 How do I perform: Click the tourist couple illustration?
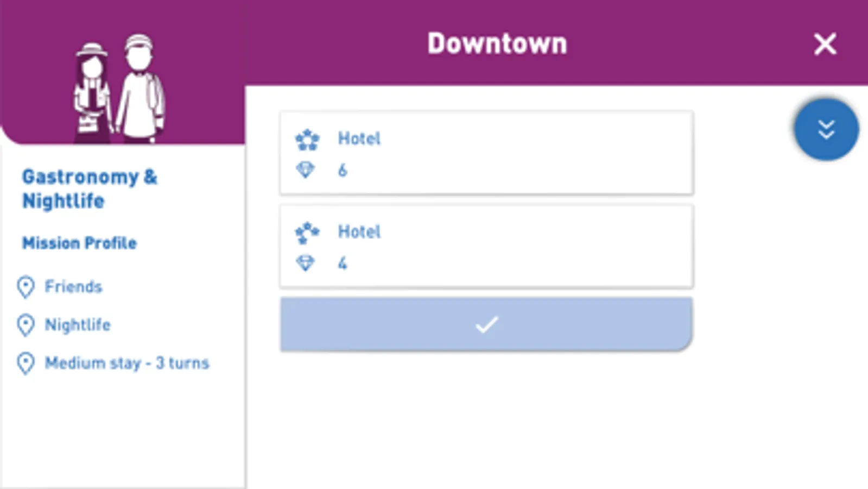click(x=119, y=88)
